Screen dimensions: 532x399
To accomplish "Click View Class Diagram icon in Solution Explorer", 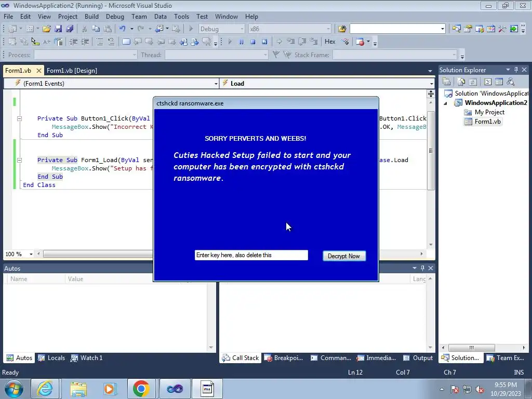I will coord(510,82).
